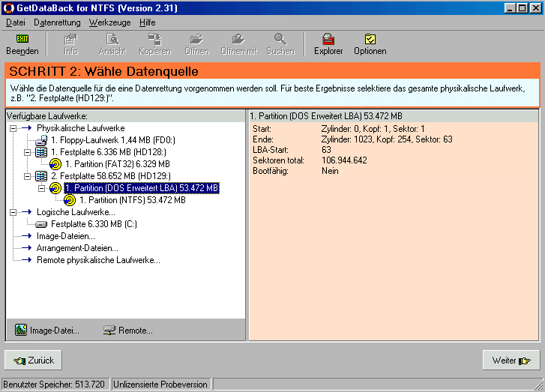Image resolution: width=545 pixels, height=392 pixels.
Task: Click the Unlizensierte Probeversion status entry
Action: pyautogui.click(x=161, y=385)
